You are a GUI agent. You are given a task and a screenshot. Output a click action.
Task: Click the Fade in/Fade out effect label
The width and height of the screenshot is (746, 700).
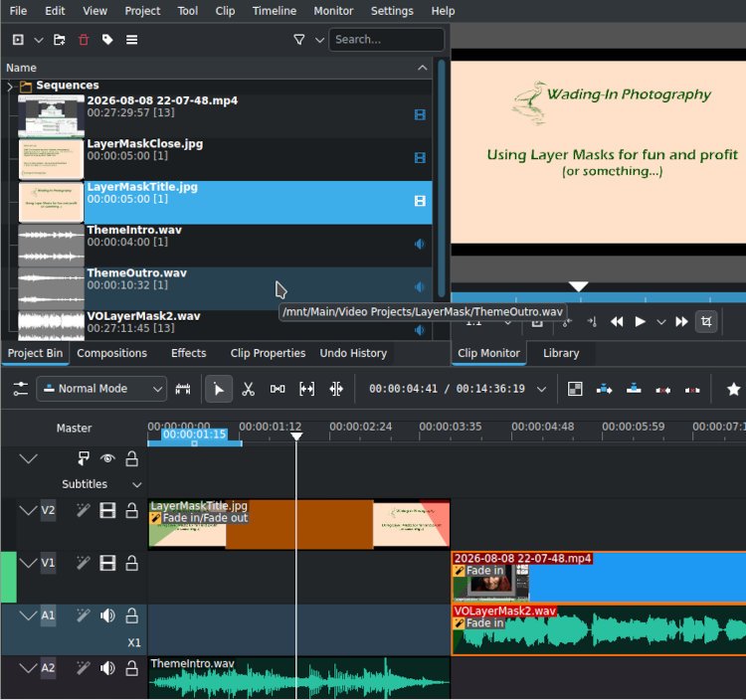pyautogui.click(x=205, y=518)
